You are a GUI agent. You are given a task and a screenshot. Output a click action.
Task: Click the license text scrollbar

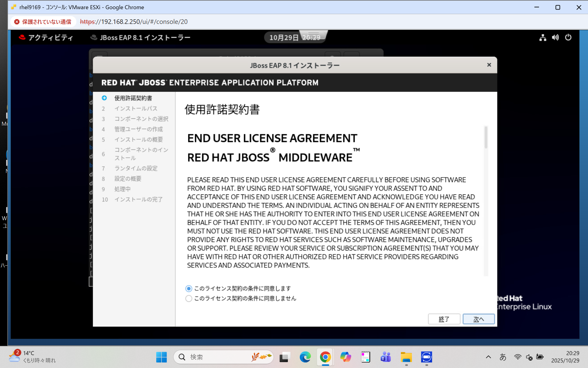coord(486,138)
